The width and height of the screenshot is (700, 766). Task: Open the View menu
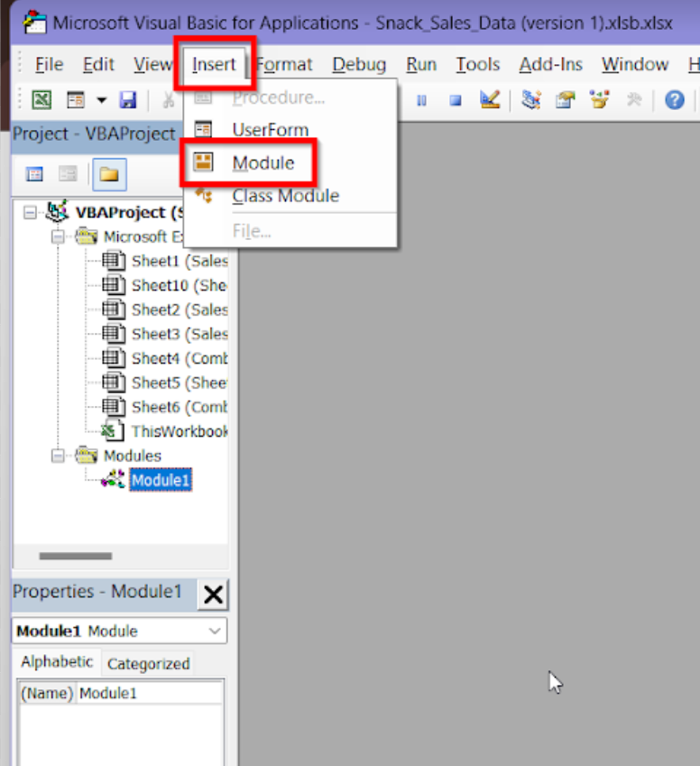click(x=152, y=64)
